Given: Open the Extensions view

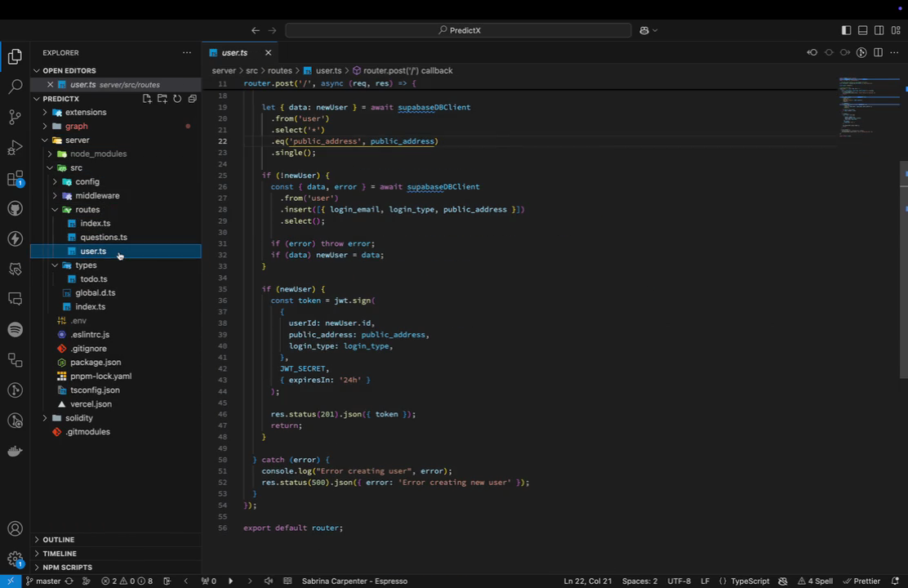Looking at the screenshot, I should 15,178.
